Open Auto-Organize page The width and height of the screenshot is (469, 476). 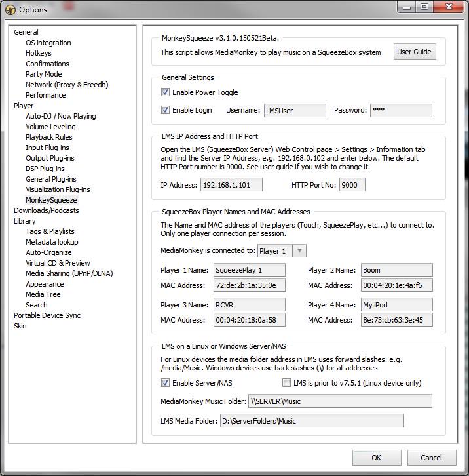(x=48, y=252)
